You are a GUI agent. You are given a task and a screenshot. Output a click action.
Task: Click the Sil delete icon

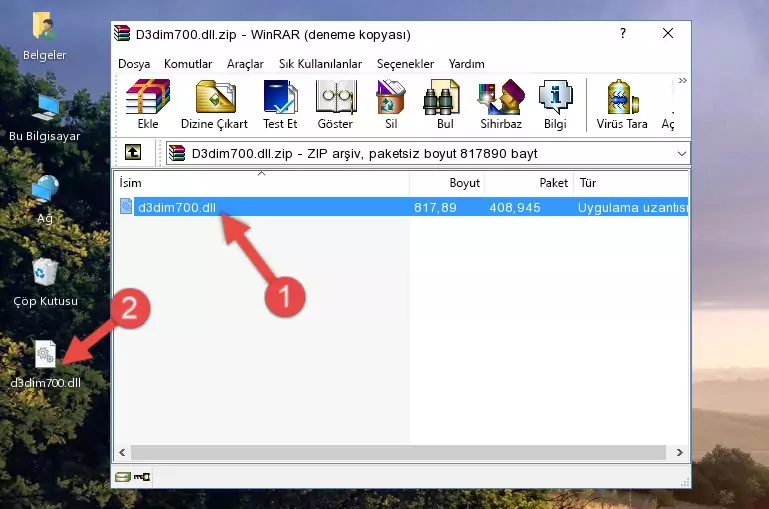pos(391,103)
